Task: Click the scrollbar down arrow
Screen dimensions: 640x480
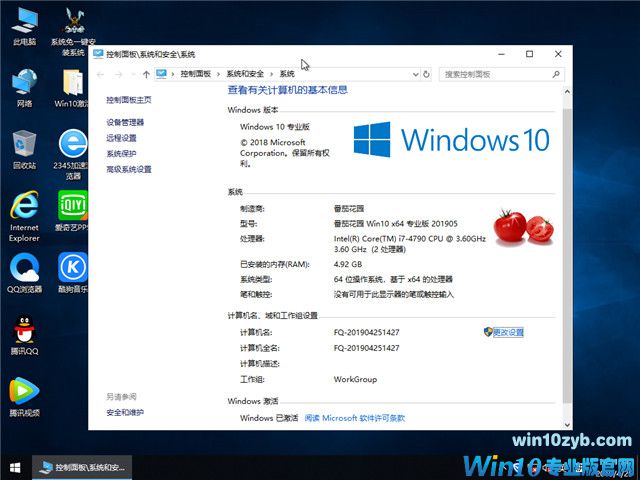Action: pos(567,425)
